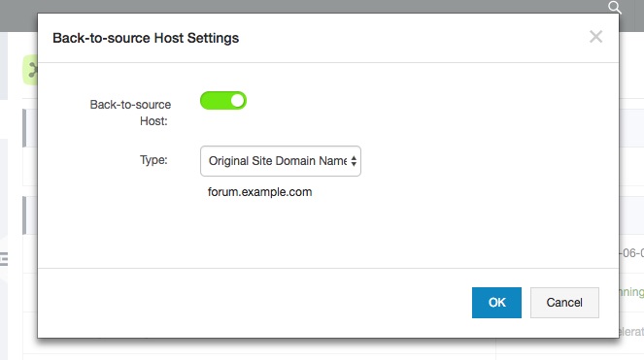The image size is (644, 360).
Task: Confirm settings with the OK button
Action: 496,303
